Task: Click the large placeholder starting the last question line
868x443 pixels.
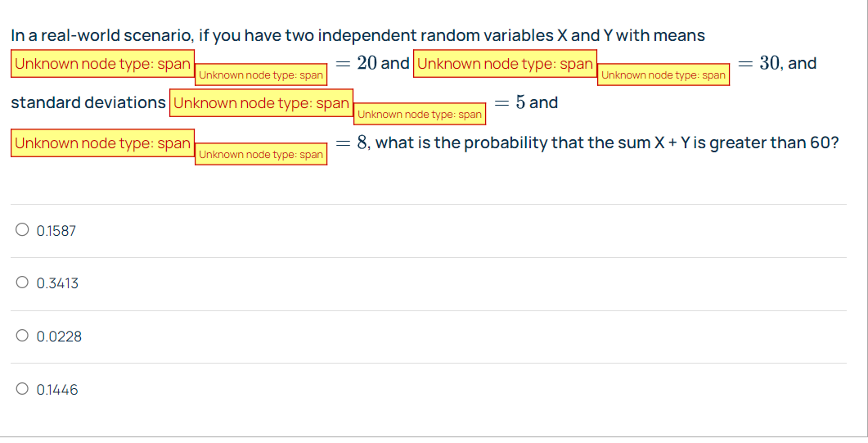Action: pos(102,143)
